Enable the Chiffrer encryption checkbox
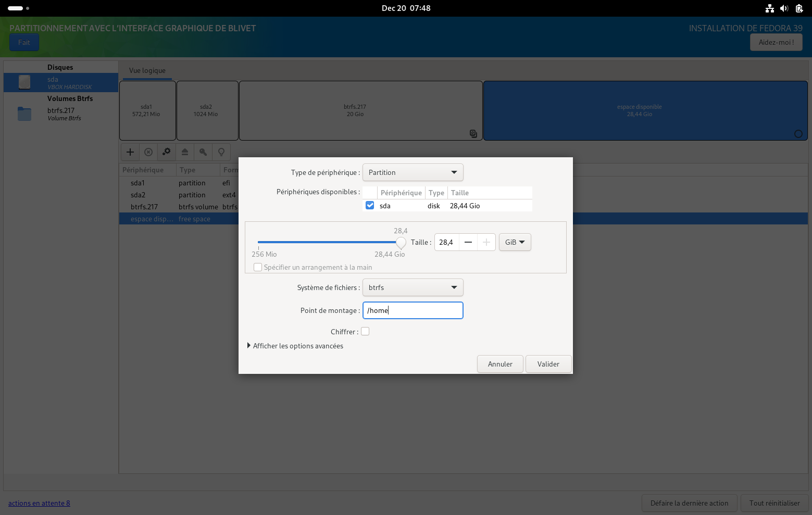Screen dimensions: 812x515 click(365, 332)
